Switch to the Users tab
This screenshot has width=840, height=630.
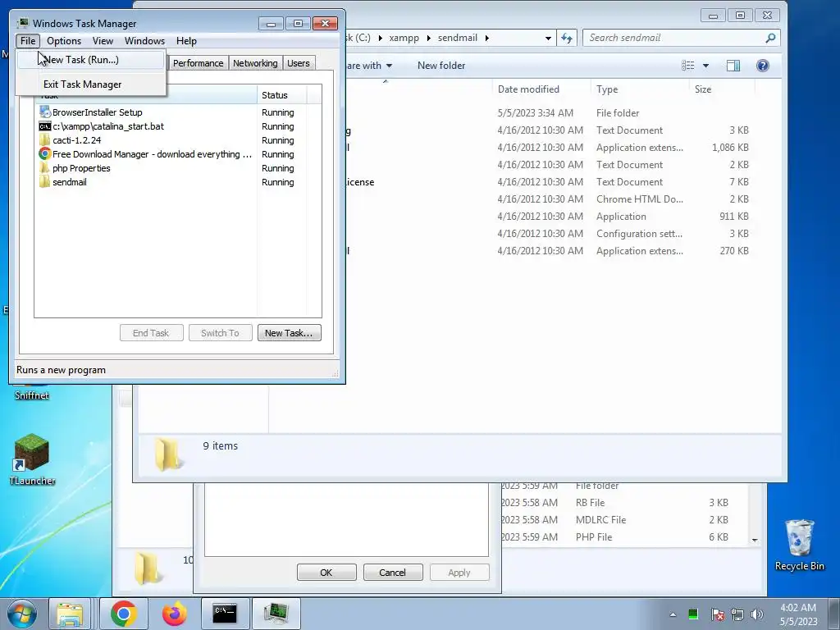(x=299, y=63)
